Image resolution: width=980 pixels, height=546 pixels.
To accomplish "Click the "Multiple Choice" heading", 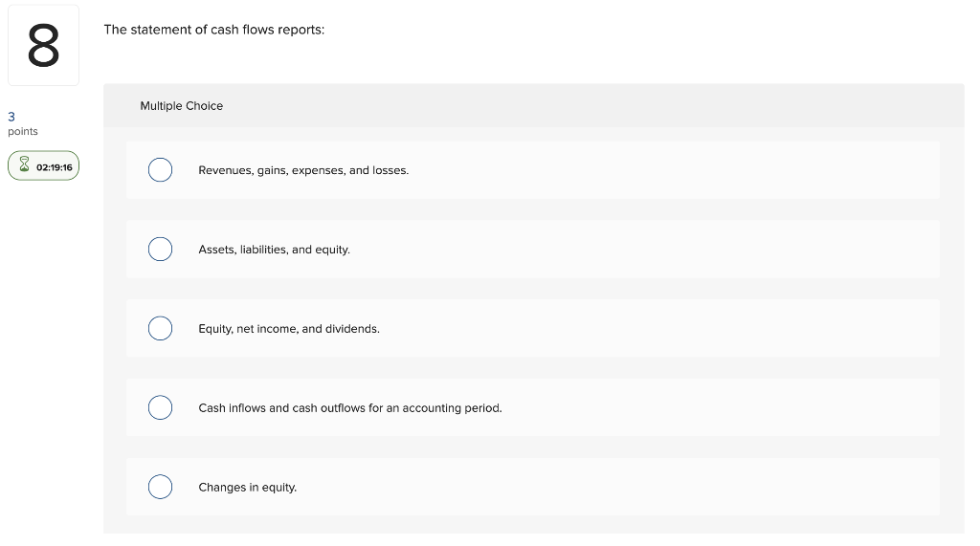I will [181, 105].
